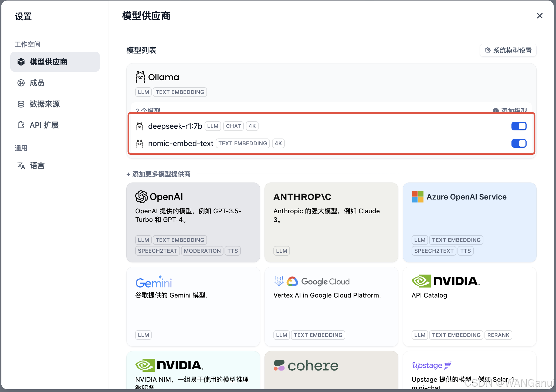The height and width of the screenshot is (392, 556).
Task: Select the OpenAI provider card
Action: pos(193,222)
